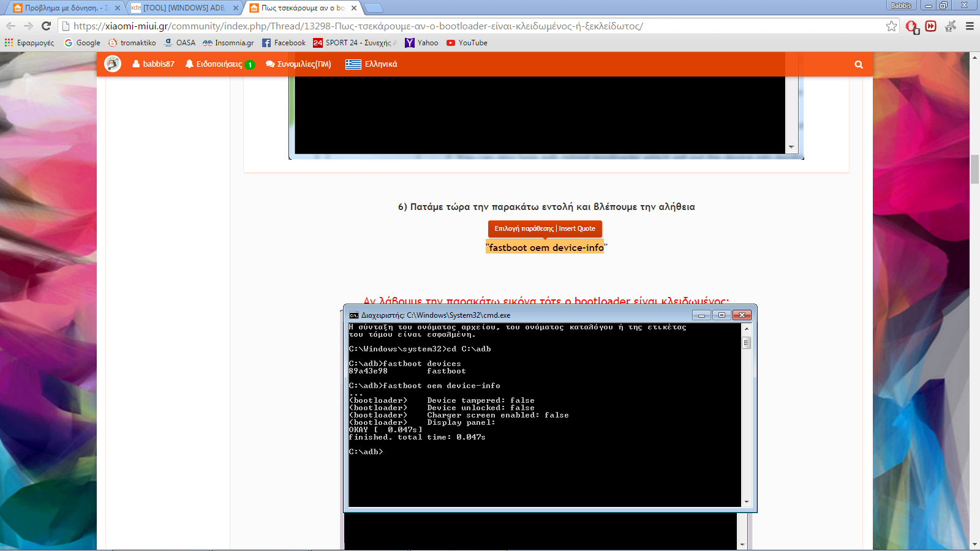Open the Facebook bookmark
This screenshot has width=980, height=551.
coord(284,43)
